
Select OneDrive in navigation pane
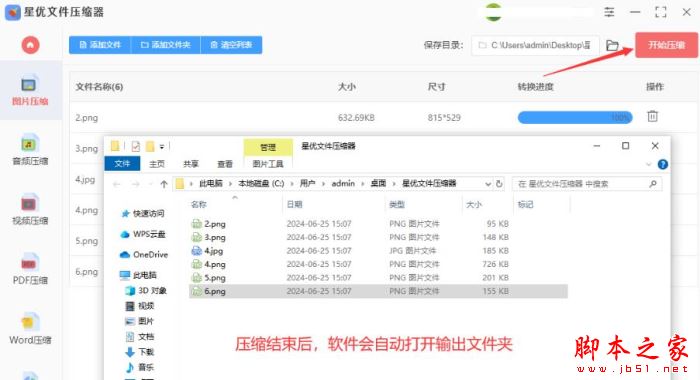click(144, 255)
